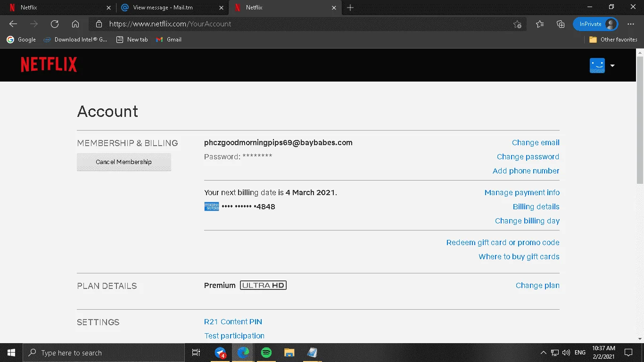The width and height of the screenshot is (644, 362).
Task: Open the New tab bookmark
Action: (132, 40)
